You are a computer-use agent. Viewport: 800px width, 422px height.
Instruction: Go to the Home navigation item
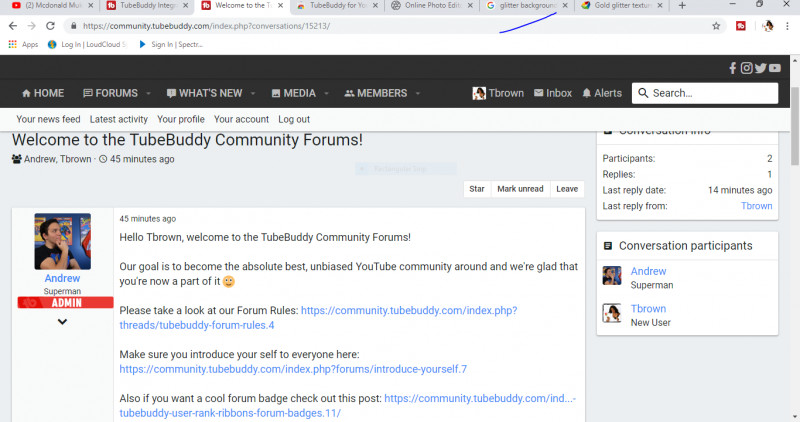tap(41, 93)
